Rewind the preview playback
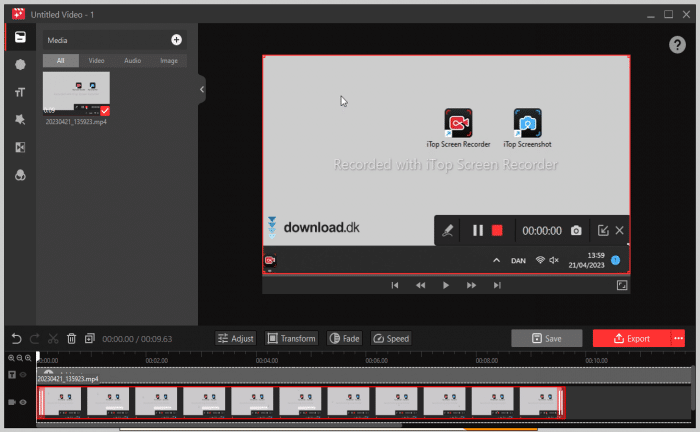This screenshot has width=700, height=432. tap(421, 285)
